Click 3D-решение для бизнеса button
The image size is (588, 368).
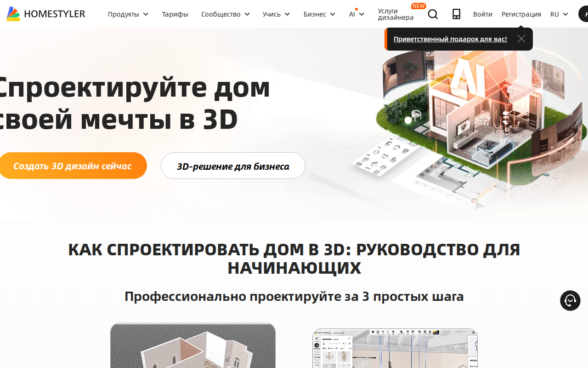point(233,166)
